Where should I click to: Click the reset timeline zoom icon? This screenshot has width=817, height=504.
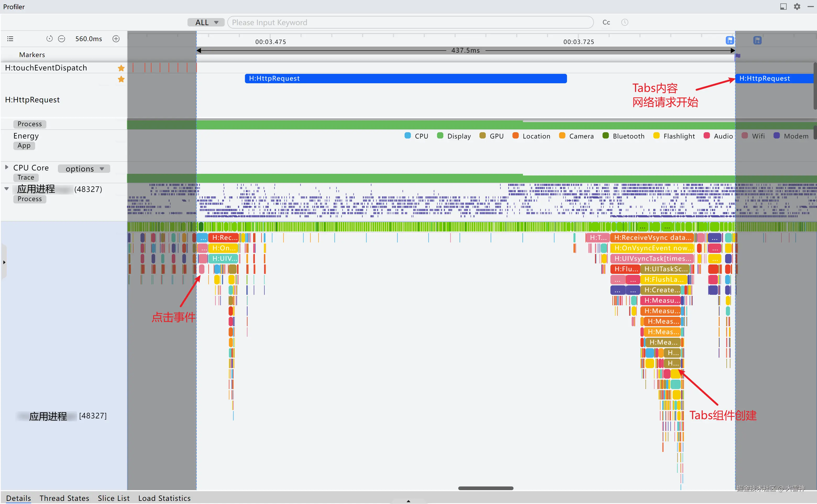tap(49, 39)
